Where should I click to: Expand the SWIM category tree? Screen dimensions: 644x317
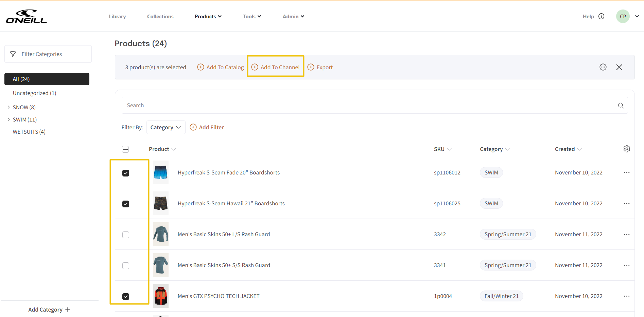point(8,119)
